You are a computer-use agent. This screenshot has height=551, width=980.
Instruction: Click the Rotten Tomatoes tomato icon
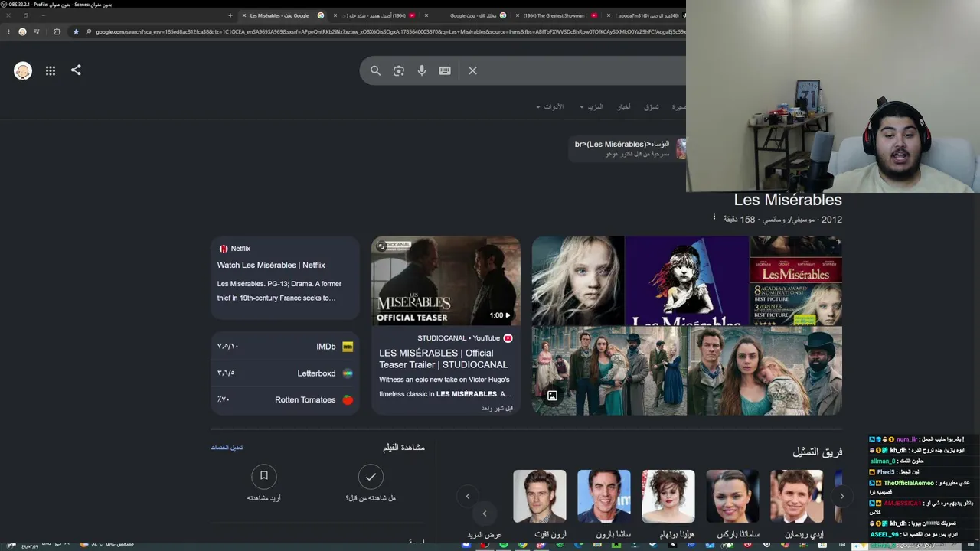click(x=348, y=400)
